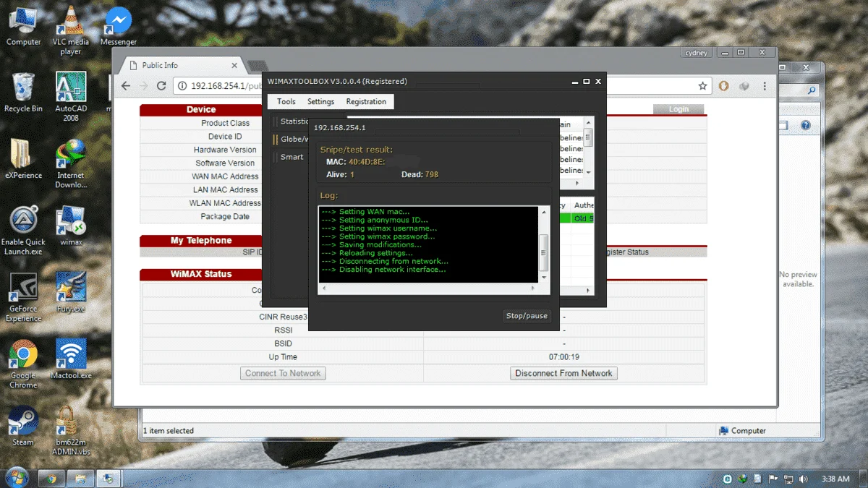Click the 'Package Date' label
Screen dimensions: 868x488
225,216
